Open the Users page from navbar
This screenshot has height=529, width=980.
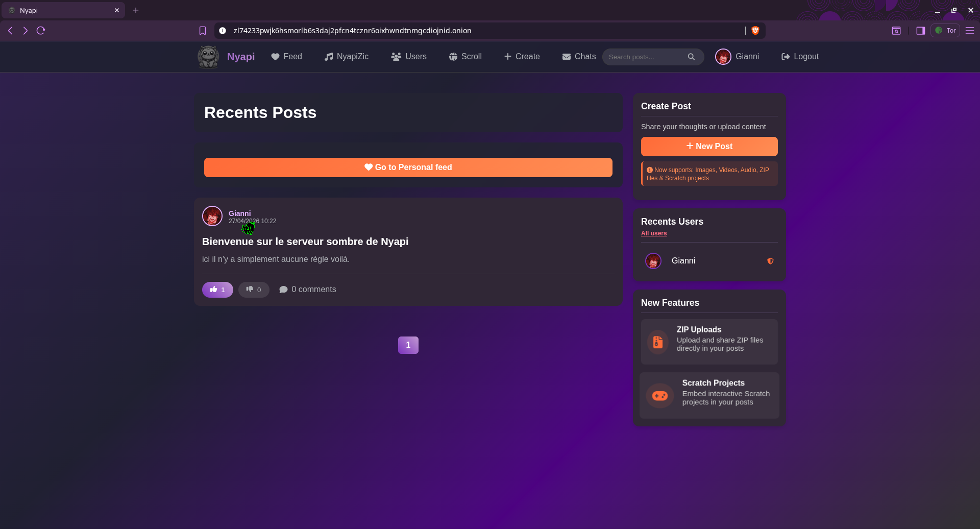coord(408,57)
